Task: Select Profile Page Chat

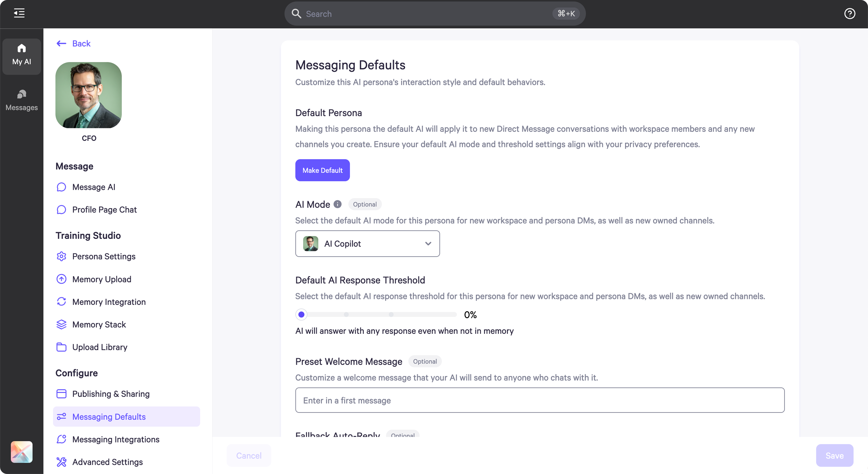Action: 104,209
